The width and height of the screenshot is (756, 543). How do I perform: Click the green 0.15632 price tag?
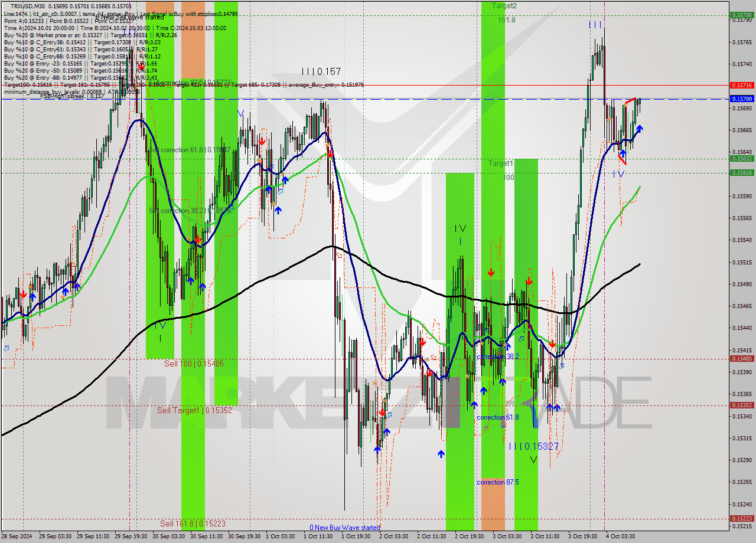coord(742,158)
